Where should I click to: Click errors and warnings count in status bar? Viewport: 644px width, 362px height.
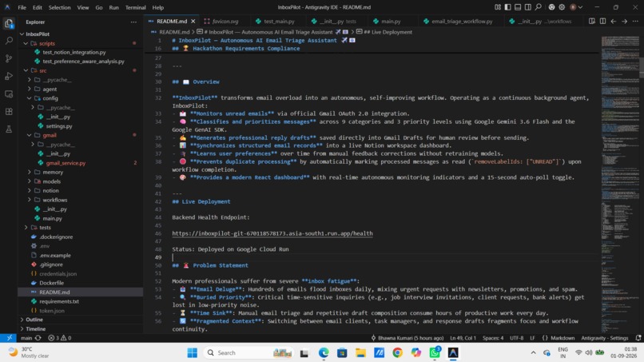60,338
